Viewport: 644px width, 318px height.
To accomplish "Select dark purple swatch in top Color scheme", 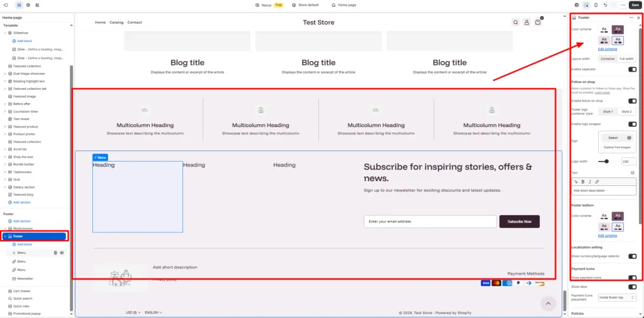I will coord(618,30).
